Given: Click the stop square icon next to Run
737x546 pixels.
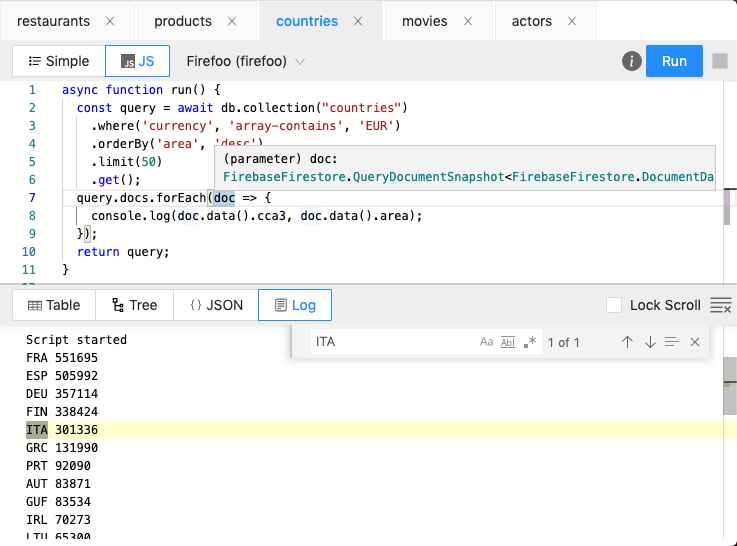Looking at the screenshot, I should tap(720, 61).
